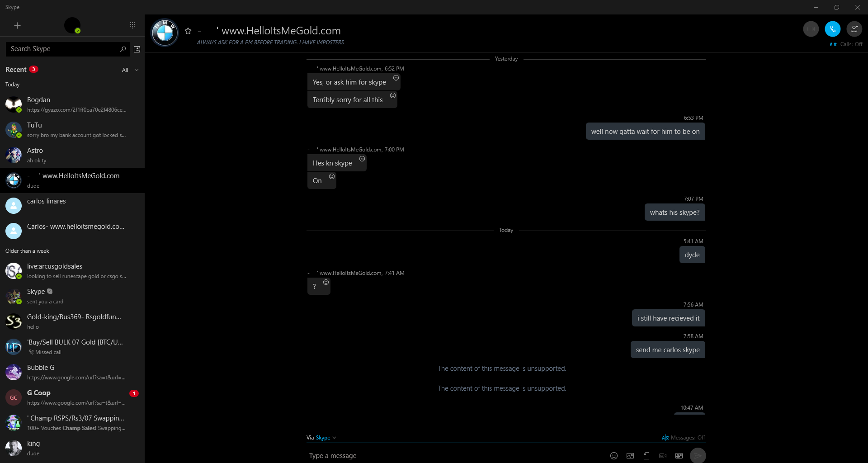Open carlos linares conversation
This screenshot has width=868, height=463.
[72, 206]
